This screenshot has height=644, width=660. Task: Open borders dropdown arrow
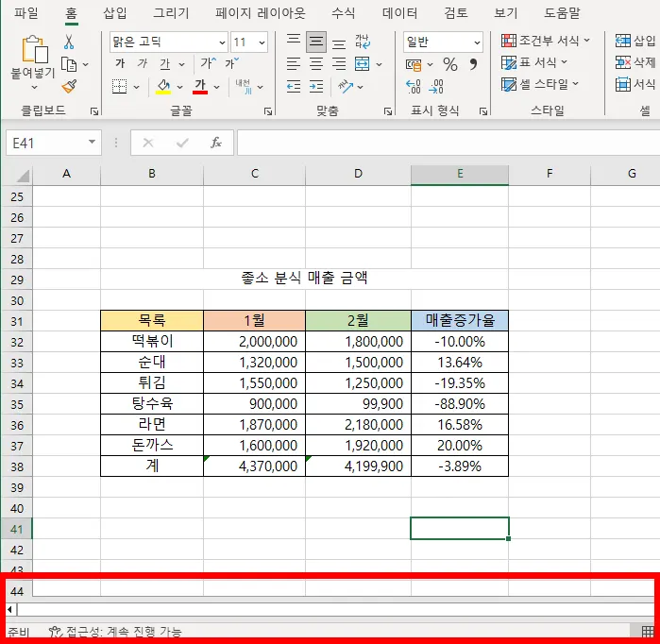point(136,87)
